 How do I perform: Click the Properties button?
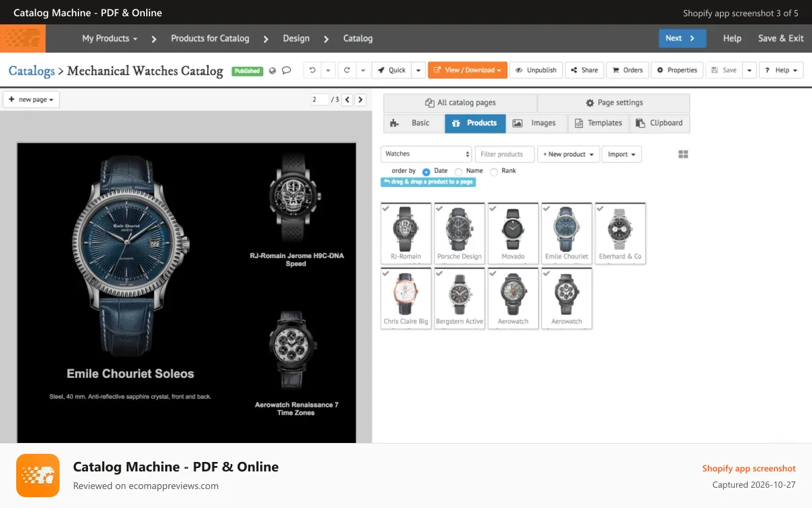(677, 70)
